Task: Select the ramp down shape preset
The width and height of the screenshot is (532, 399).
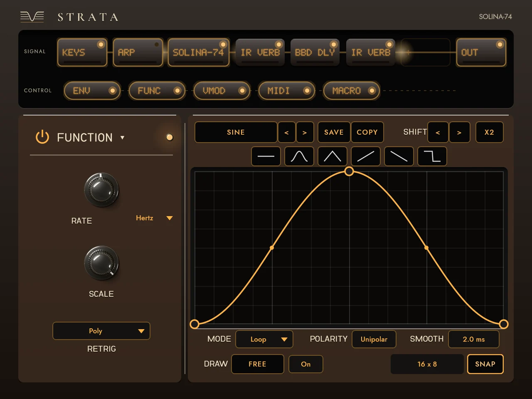Action: pyautogui.click(x=399, y=156)
